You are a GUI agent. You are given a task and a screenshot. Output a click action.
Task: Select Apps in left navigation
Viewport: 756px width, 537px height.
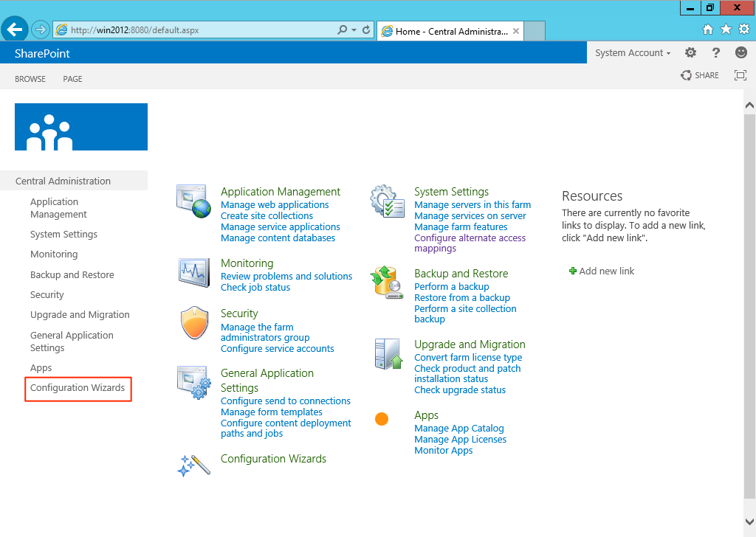pos(41,367)
